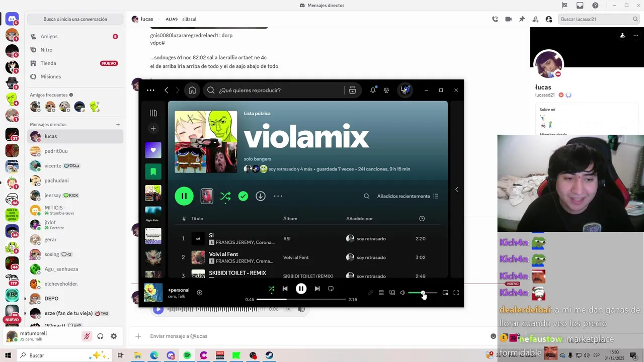
Task: Open green bookmark Episodes tile in sidebar
Action: click(153, 171)
